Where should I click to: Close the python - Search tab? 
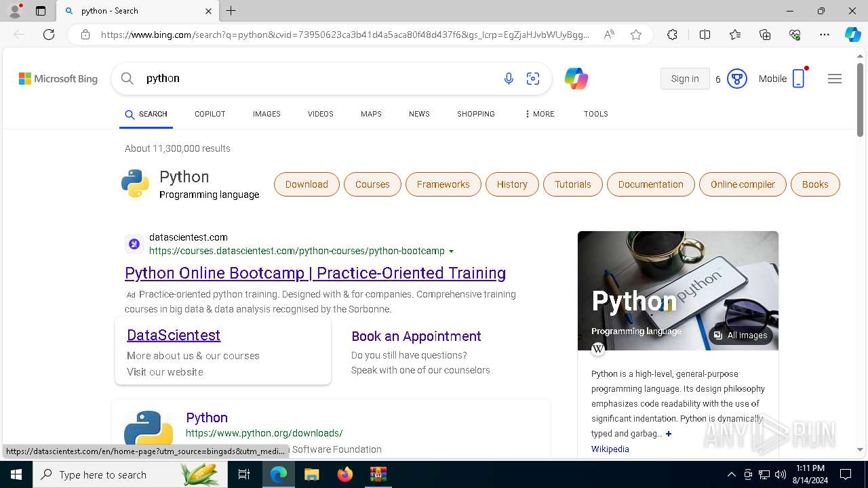pyautogui.click(x=208, y=11)
